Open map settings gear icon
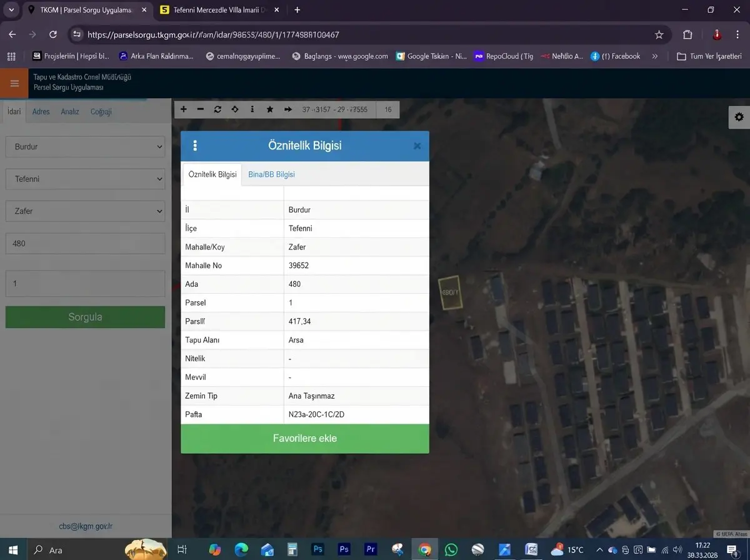Image resolution: width=750 pixels, height=560 pixels. (739, 117)
